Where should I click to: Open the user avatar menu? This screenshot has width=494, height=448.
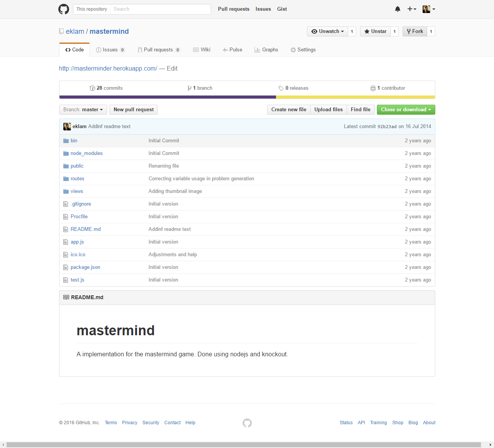pyautogui.click(x=429, y=9)
